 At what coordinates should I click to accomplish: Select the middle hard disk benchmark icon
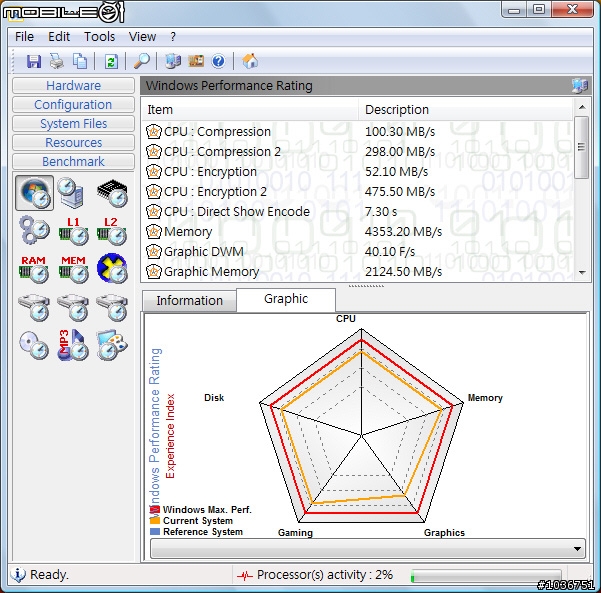point(73,307)
